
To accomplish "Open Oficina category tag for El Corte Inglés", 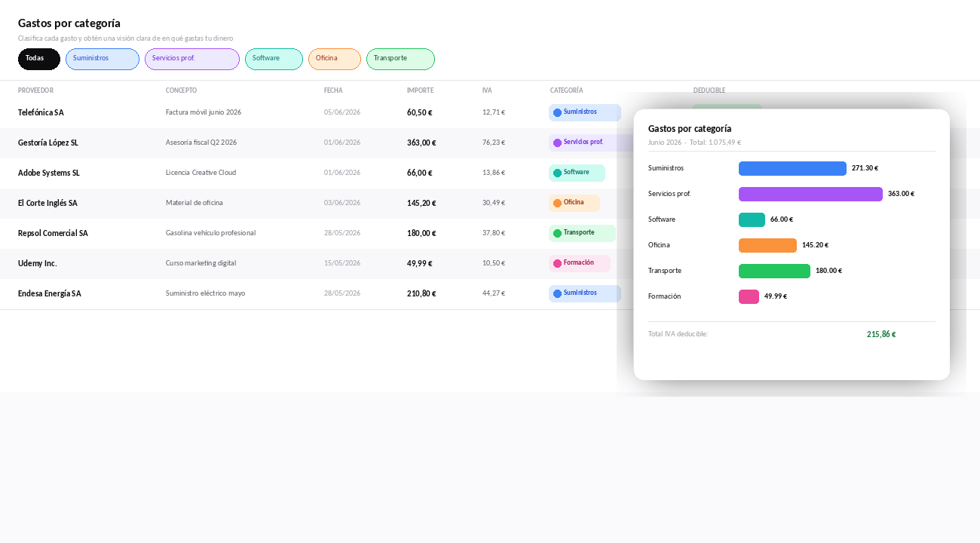I will click(574, 203).
